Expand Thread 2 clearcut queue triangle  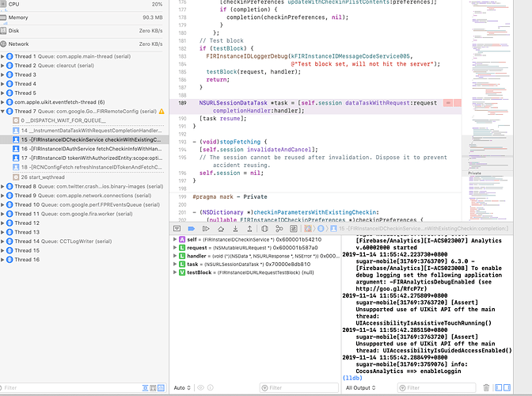tap(2, 66)
